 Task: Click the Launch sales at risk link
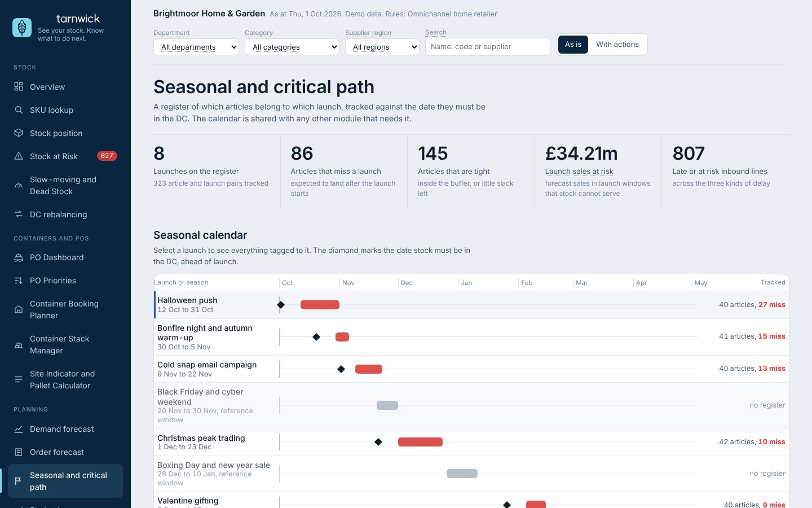[579, 171]
